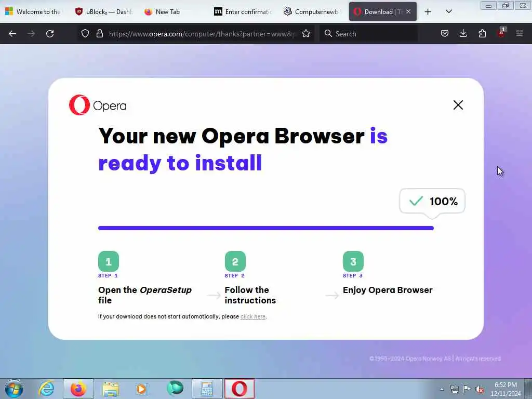
Task: Click the forward navigation arrow
Action: pyautogui.click(x=31, y=34)
